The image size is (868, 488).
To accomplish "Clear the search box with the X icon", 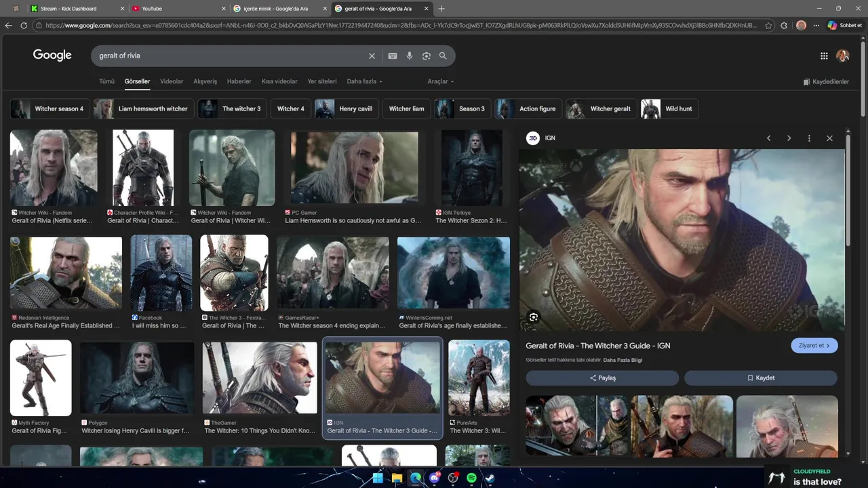I will (372, 56).
